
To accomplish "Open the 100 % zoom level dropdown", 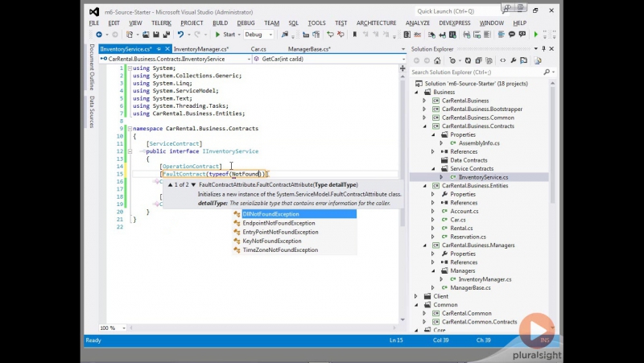I will 113,328.
